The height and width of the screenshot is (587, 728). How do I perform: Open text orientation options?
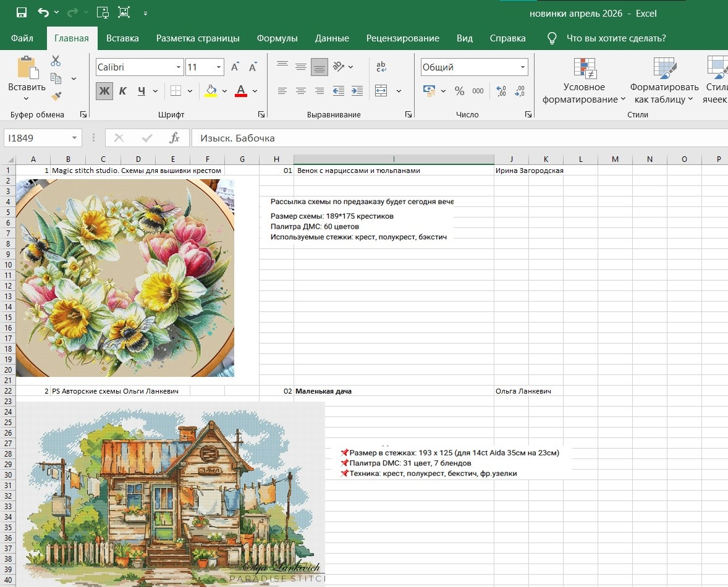tap(339, 67)
